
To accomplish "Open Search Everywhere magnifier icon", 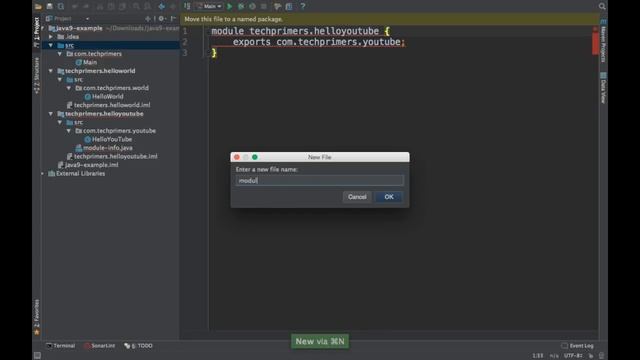I will tap(602, 6).
